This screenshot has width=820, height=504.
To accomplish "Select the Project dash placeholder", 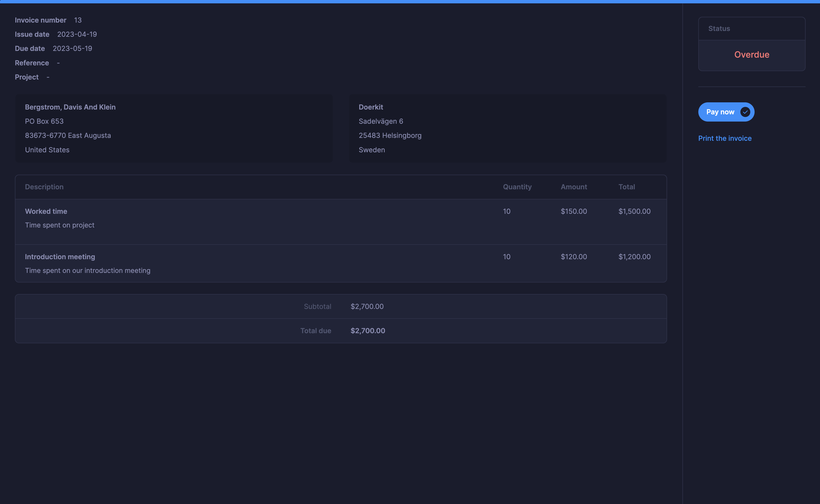I will coord(48,77).
